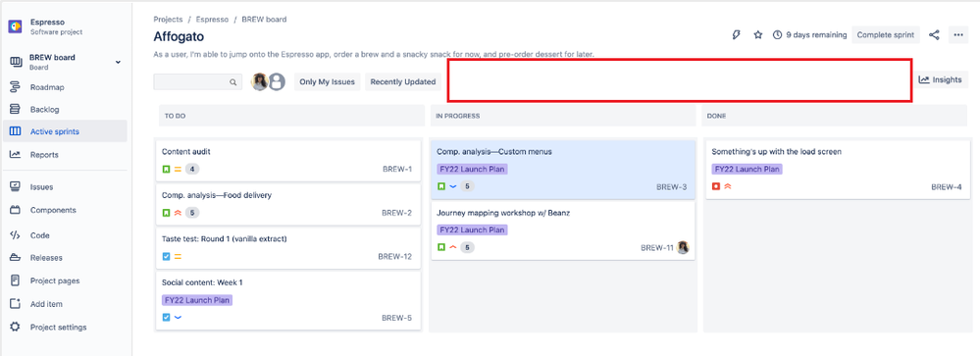Click the BREW-12 issue key
Image resolution: width=980 pixels, height=356 pixels.
tap(395, 257)
